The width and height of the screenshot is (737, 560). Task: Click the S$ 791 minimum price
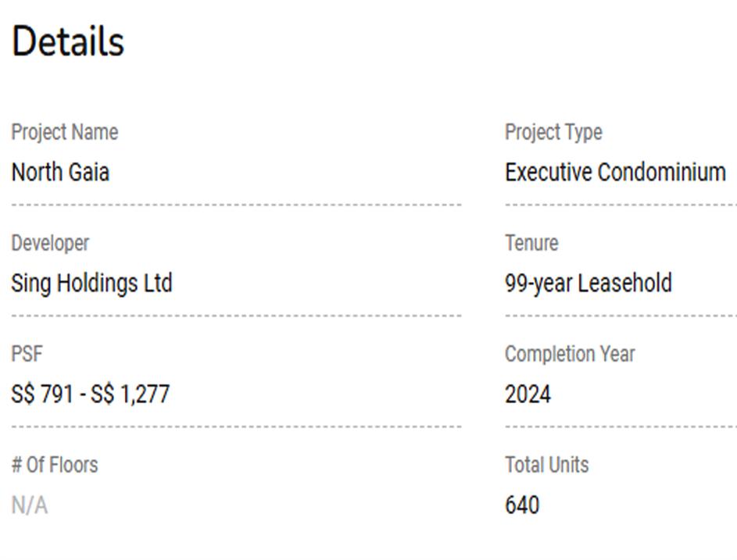click(42, 394)
